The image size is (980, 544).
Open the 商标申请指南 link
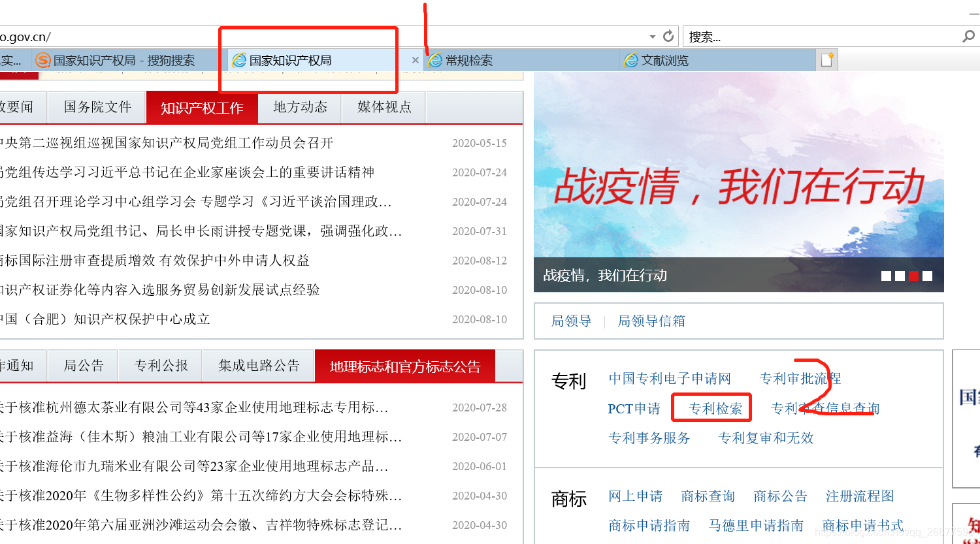pos(649,526)
